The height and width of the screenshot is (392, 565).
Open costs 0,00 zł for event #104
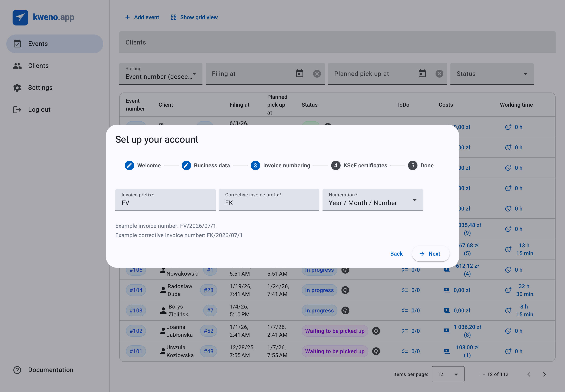[x=457, y=290]
